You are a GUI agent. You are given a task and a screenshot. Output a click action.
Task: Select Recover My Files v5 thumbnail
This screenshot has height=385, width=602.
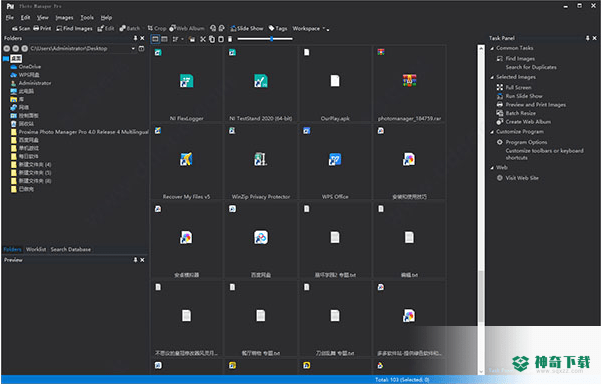pos(187,162)
